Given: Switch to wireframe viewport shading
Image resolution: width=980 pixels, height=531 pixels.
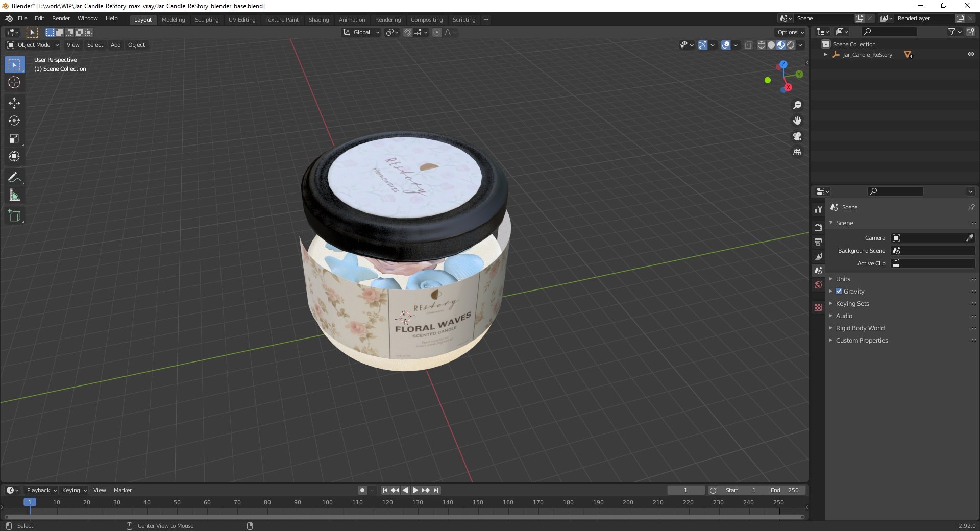Looking at the screenshot, I should click(x=762, y=45).
